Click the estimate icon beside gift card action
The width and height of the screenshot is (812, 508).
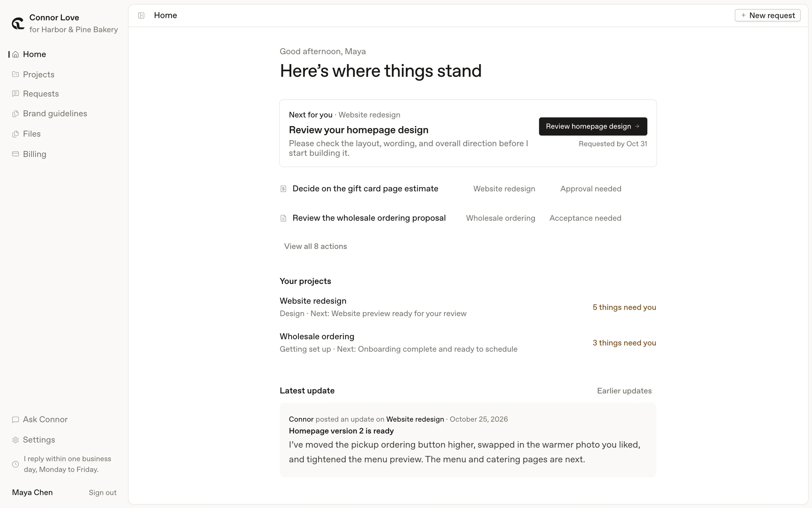pyautogui.click(x=284, y=189)
